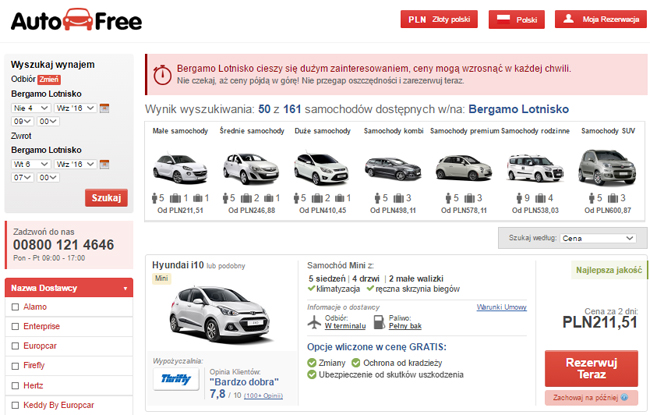Check the Enterprise supplier checkbox
The image size is (650, 415).
point(15,326)
